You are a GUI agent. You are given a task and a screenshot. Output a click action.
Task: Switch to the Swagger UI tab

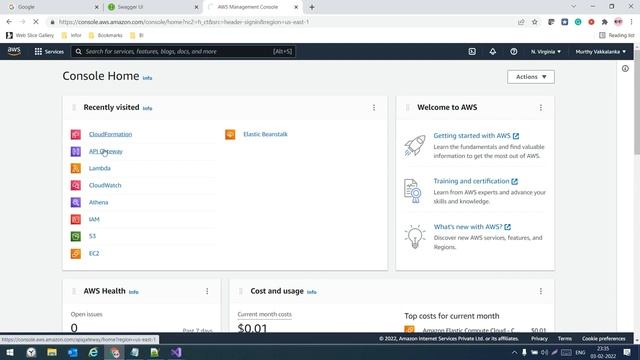(x=152, y=7)
